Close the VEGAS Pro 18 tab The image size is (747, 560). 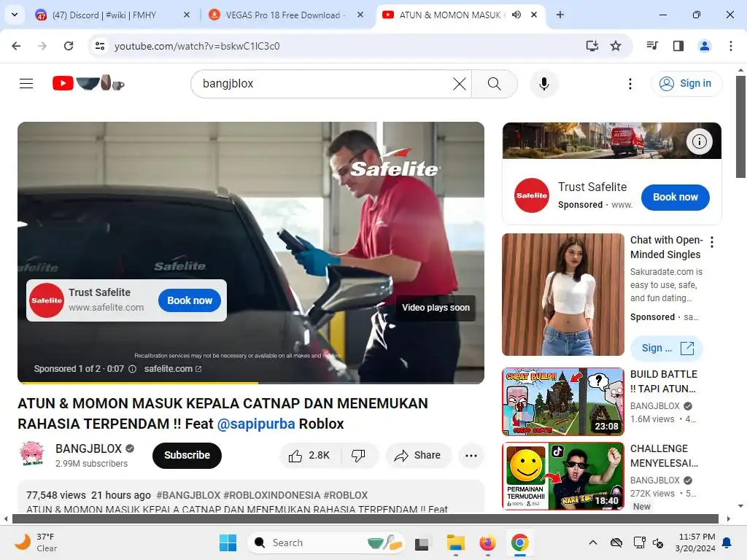(360, 15)
